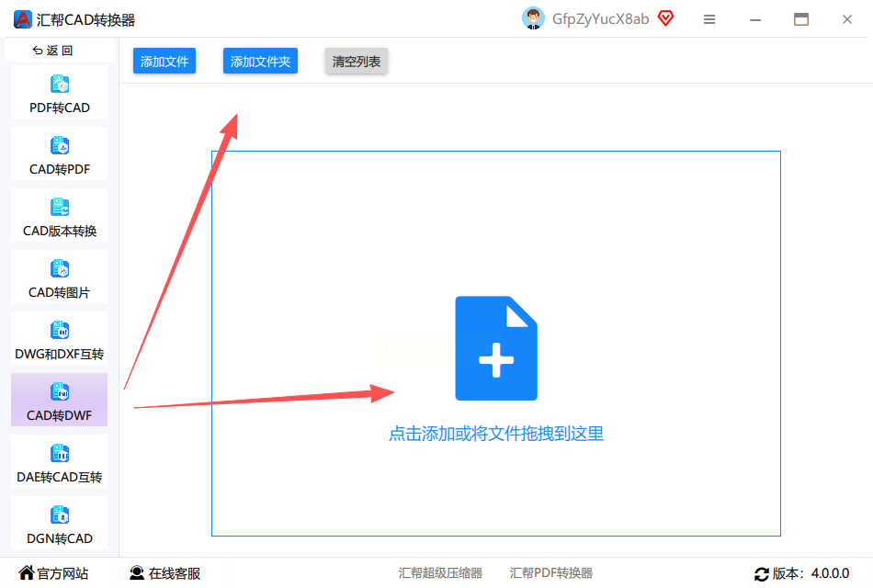The image size is (873, 588).
Task: Open the hamburger menu in title bar
Action: (709, 19)
